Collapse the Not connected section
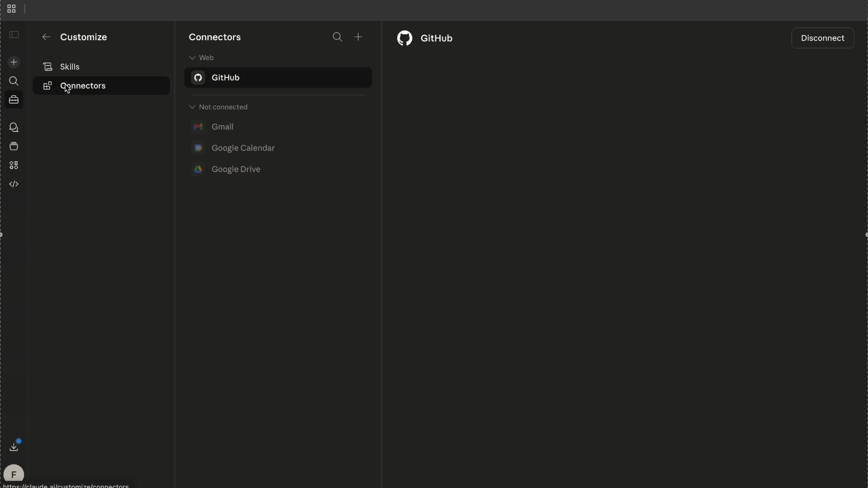 (x=193, y=107)
